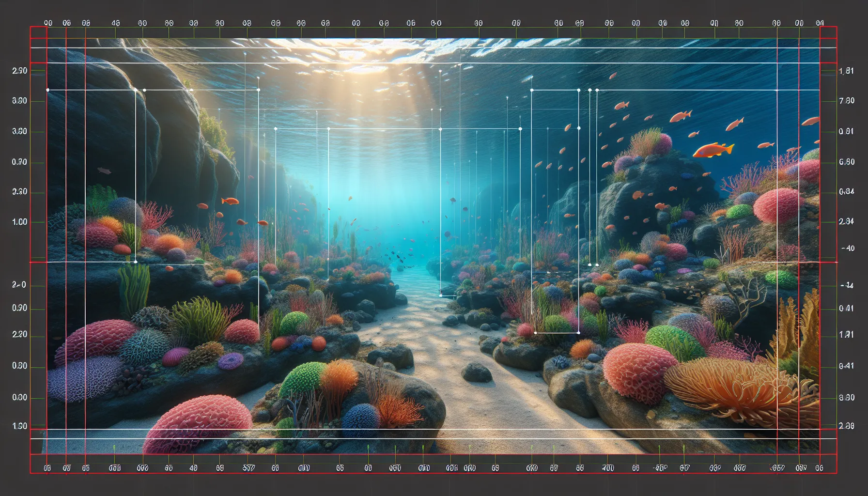Grab top-left handle of leftmost white rectangle
868x496 pixels.
47,90
